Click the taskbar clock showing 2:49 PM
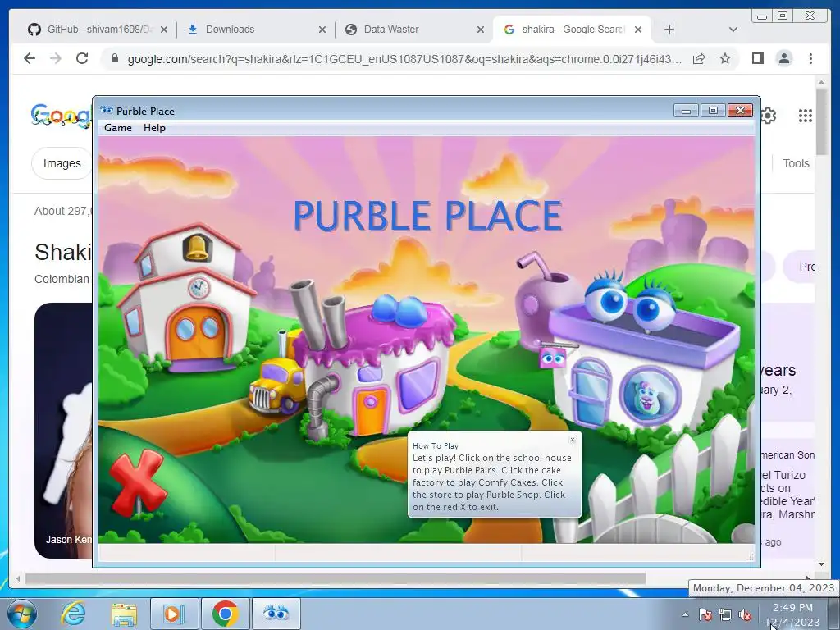This screenshot has width=840, height=630. [793, 614]
